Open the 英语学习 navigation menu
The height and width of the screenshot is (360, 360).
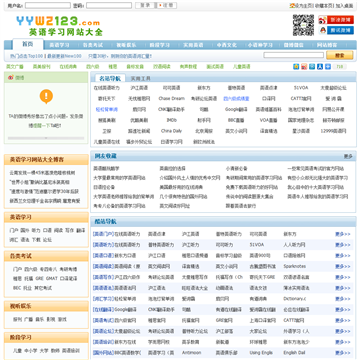(x=59, y=45)
